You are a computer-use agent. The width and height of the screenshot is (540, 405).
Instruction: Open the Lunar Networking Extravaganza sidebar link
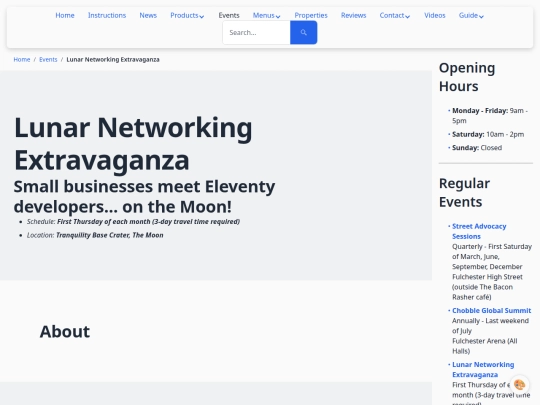pyautogui.click(x=483, y=369)
